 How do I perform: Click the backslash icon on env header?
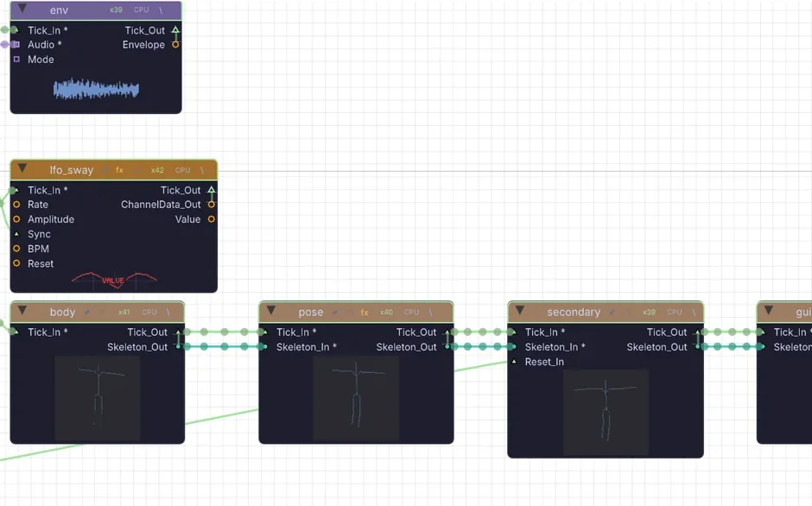(161, 9)
